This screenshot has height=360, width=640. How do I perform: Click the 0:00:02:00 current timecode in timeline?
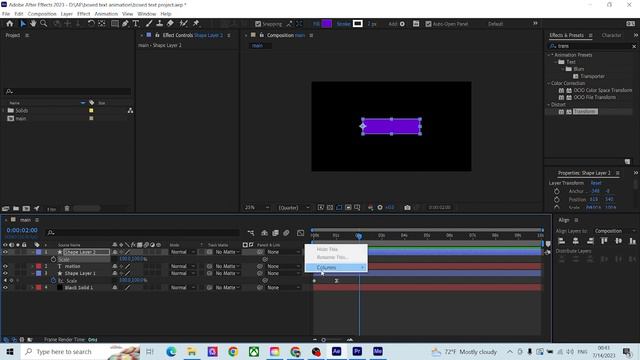(22, 230)
